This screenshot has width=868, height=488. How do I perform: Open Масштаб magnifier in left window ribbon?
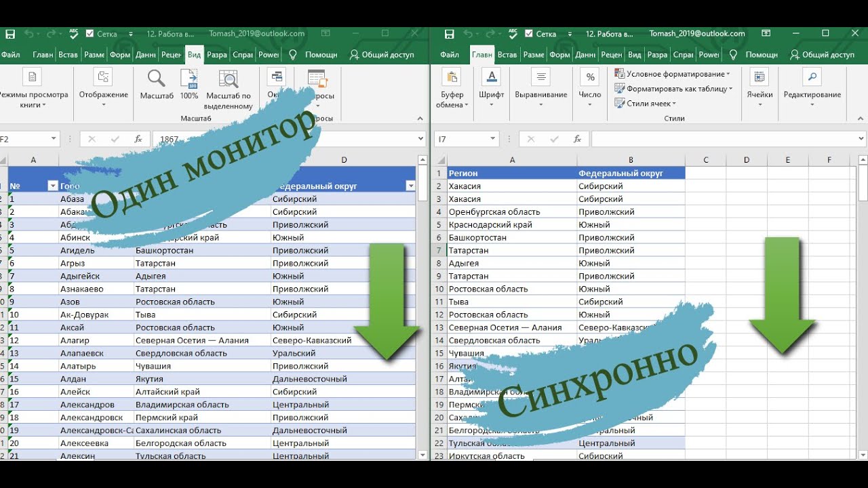157,85
